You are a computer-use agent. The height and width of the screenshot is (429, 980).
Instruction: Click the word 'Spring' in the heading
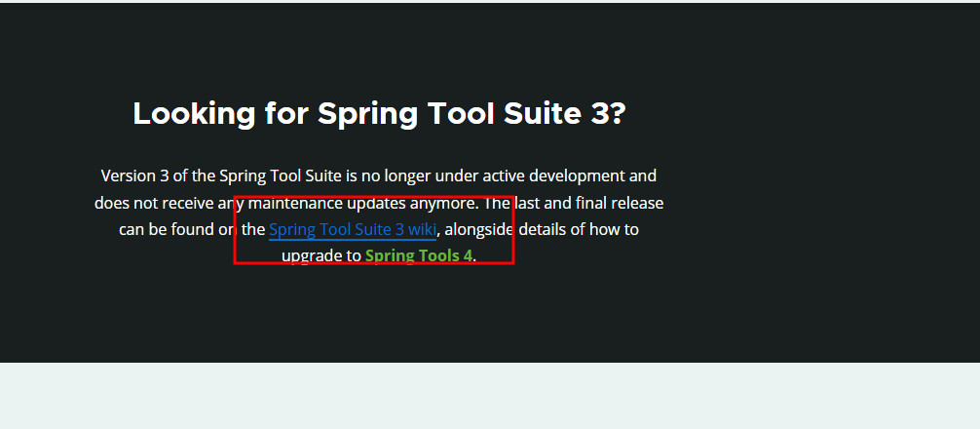tap(367, 115)
